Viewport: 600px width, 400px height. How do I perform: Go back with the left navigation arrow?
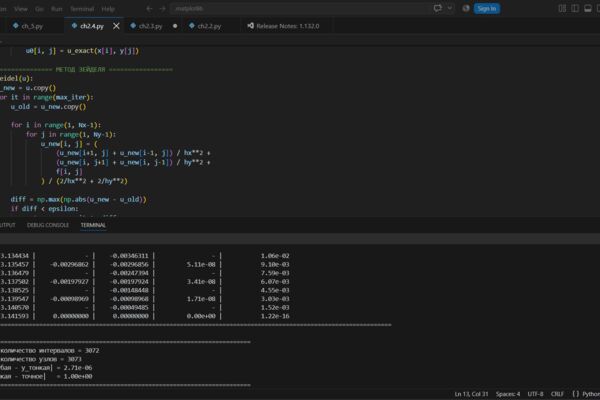[150, 8]
